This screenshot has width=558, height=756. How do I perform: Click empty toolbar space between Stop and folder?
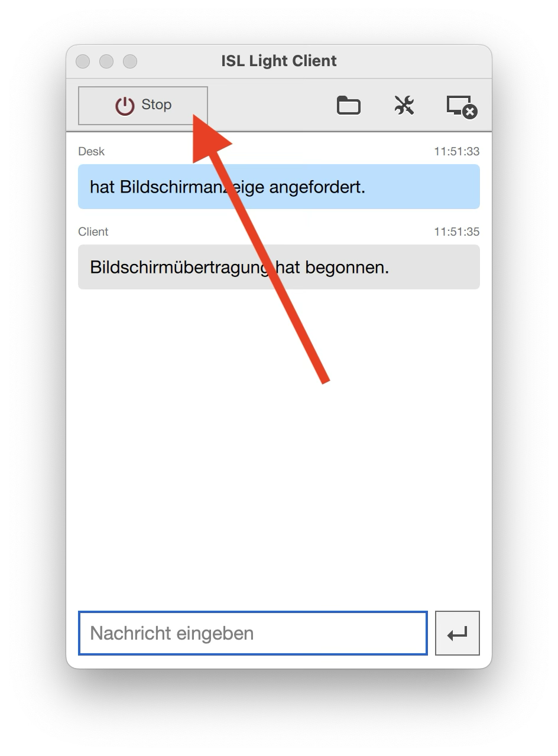pos(272,106)
